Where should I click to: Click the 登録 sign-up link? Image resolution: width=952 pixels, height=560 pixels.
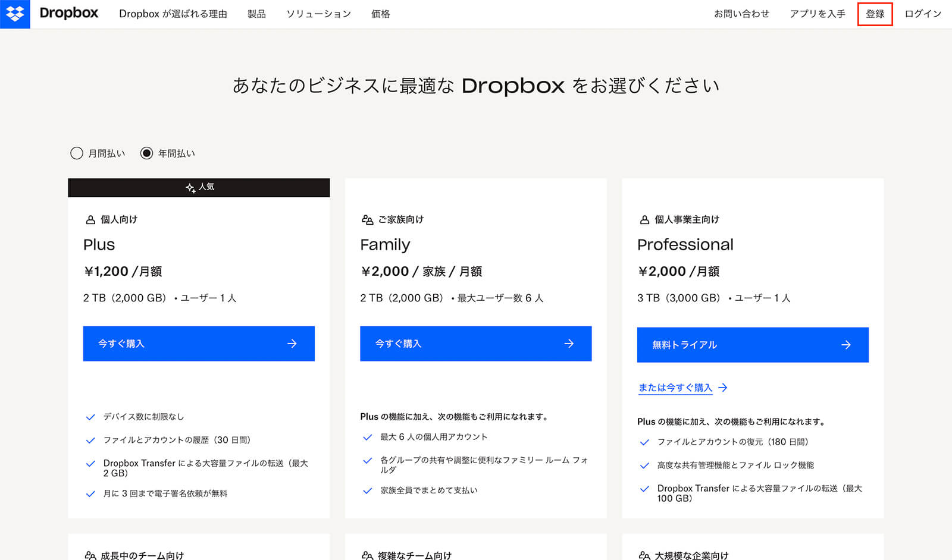click(875, 14)
